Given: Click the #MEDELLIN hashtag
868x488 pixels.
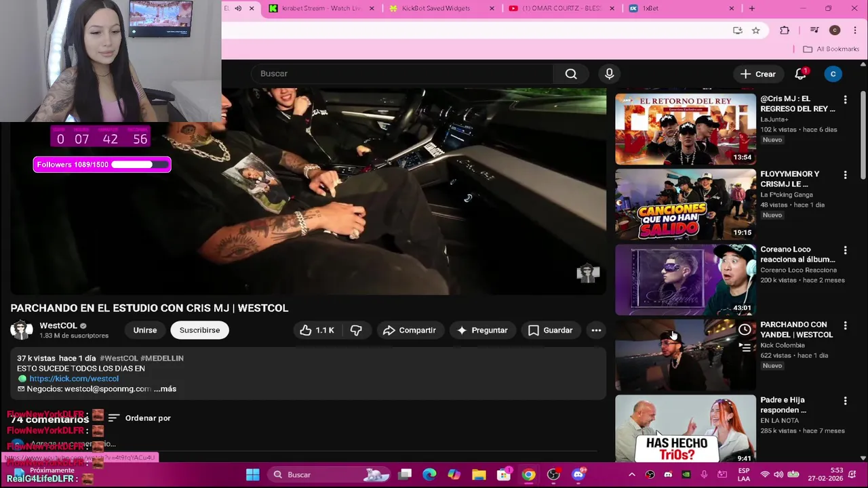Looking at the screenshot, I should [x=162, y=358].
